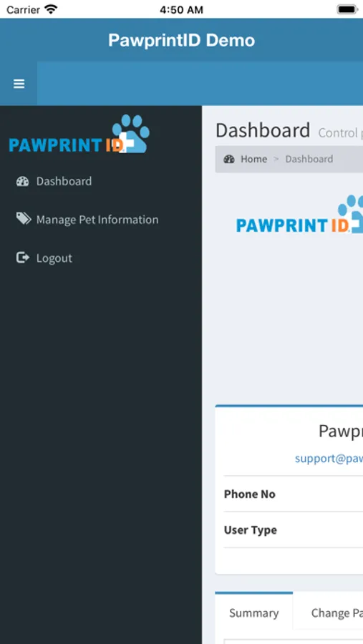The image size is (363, 644).
Task: Tap the battery indicator in status bar
Action: tap(347, 9)
